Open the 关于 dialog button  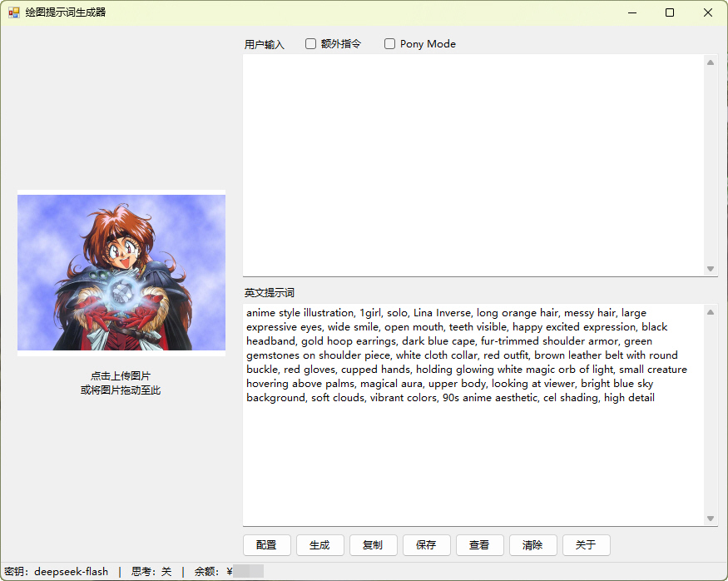pos(586,544)
